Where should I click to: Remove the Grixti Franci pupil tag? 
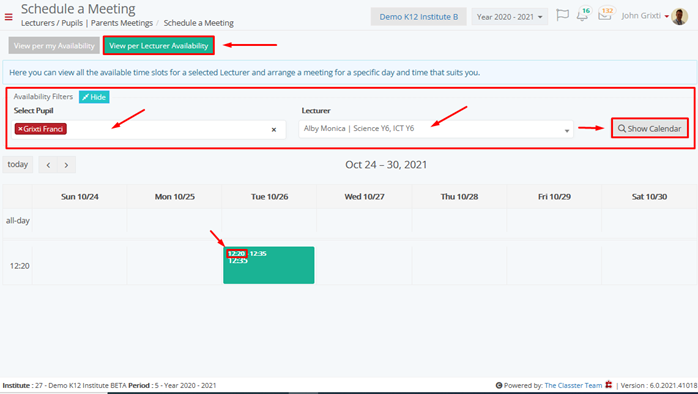coord(20,129)
